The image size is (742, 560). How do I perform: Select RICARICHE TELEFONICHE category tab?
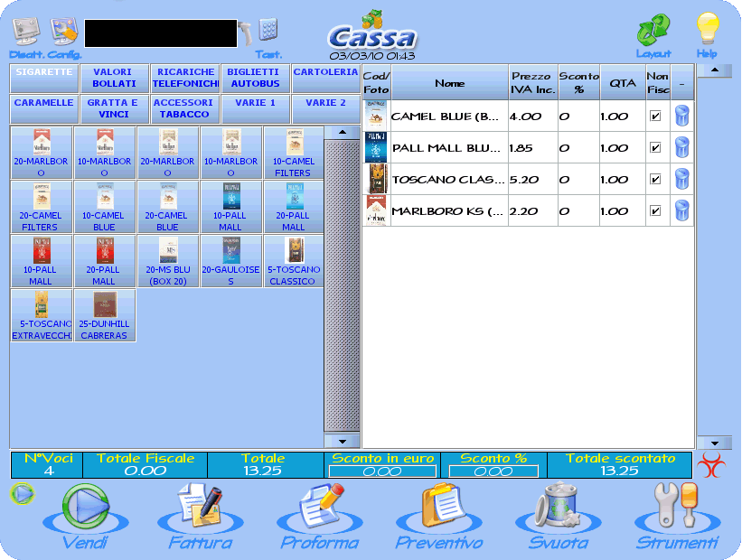pyautogui.click(x=185, y=78)
